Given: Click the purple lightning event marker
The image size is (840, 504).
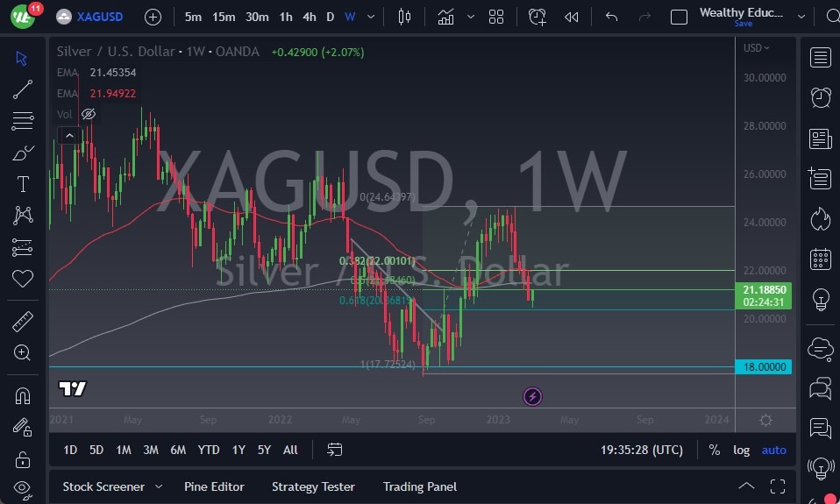Looking at the screenshot, I should [532, 397].
